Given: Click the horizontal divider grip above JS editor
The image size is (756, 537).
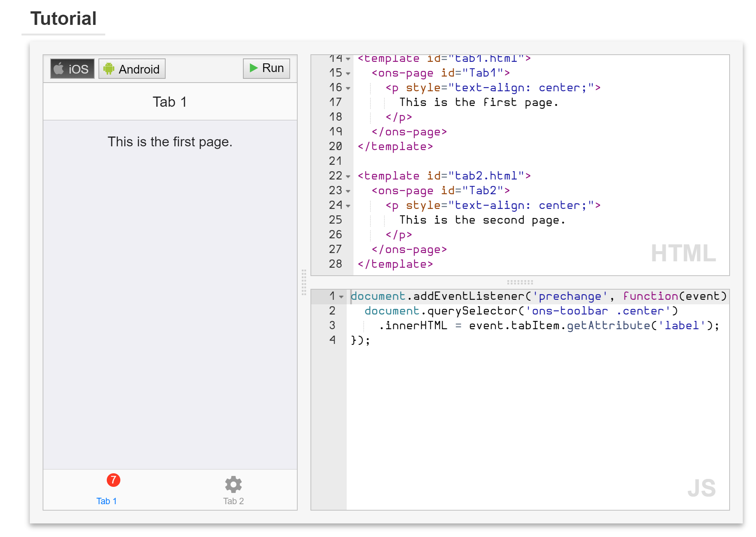Looking at the screenshot, I should tap(520, 282).
